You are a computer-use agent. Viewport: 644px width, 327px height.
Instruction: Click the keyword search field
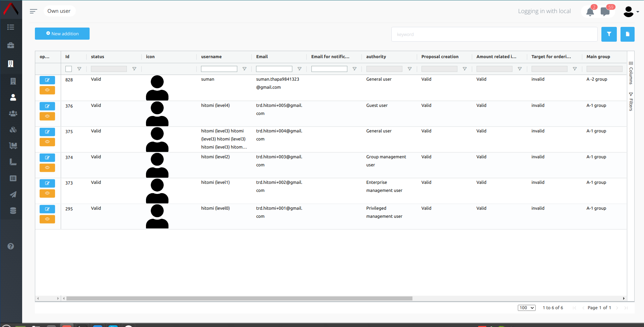(x=494, y=34)
